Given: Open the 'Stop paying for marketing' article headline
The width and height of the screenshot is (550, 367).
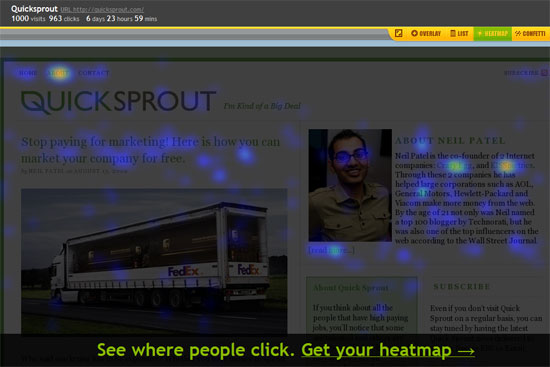Looking at the screenshot, I should click(x=150, y=150).
